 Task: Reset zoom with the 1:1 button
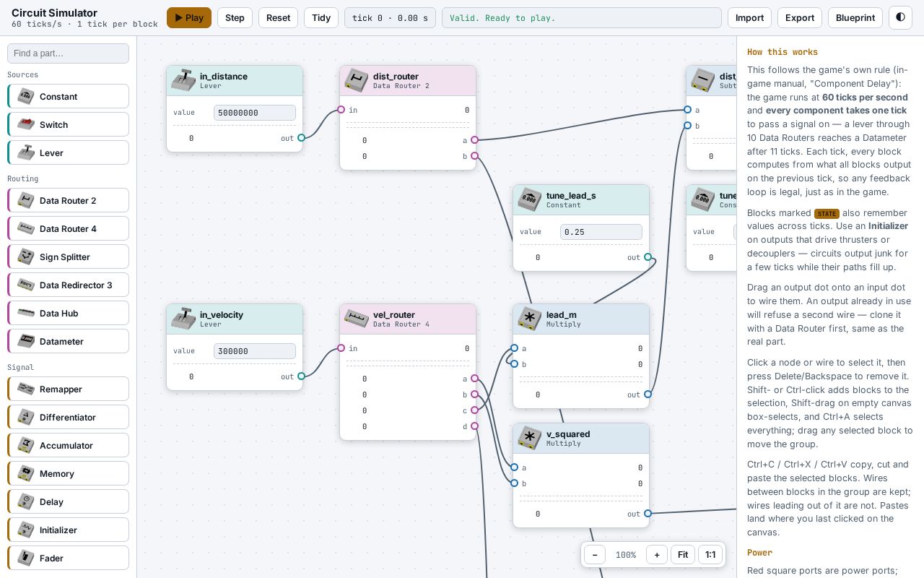point(710,555)
